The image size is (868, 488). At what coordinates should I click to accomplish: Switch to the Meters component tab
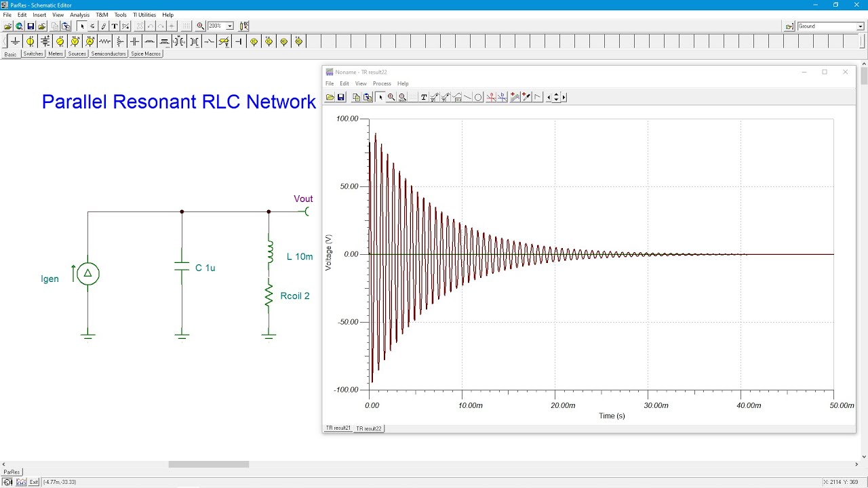(56, 54)
